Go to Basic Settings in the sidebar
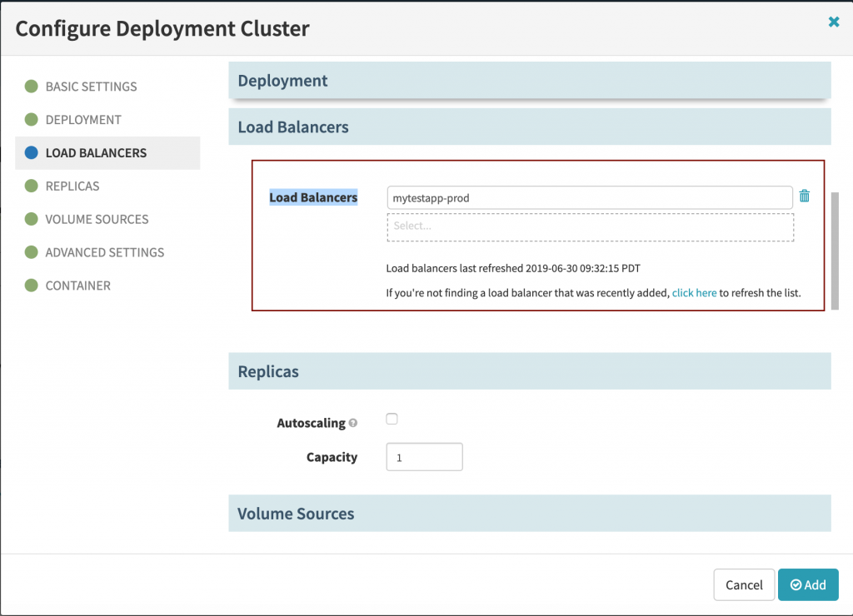853x616 pixels. point(91,87)
